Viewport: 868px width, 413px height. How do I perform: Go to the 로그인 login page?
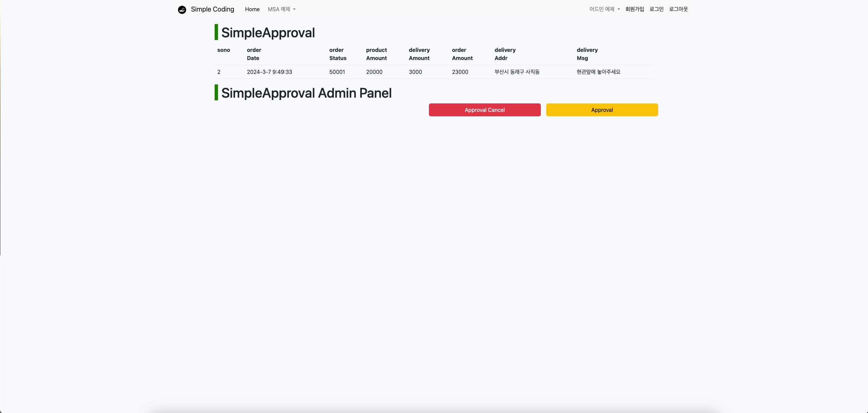[x=656, y=9]
